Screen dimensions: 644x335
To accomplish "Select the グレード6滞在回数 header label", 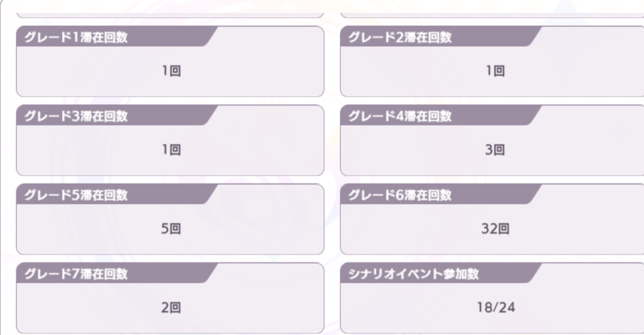I will tap(400, 195).
